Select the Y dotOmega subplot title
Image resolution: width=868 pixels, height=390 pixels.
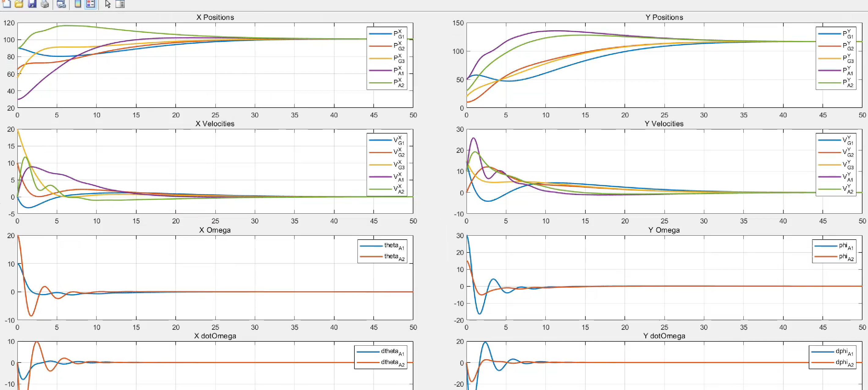664,336
